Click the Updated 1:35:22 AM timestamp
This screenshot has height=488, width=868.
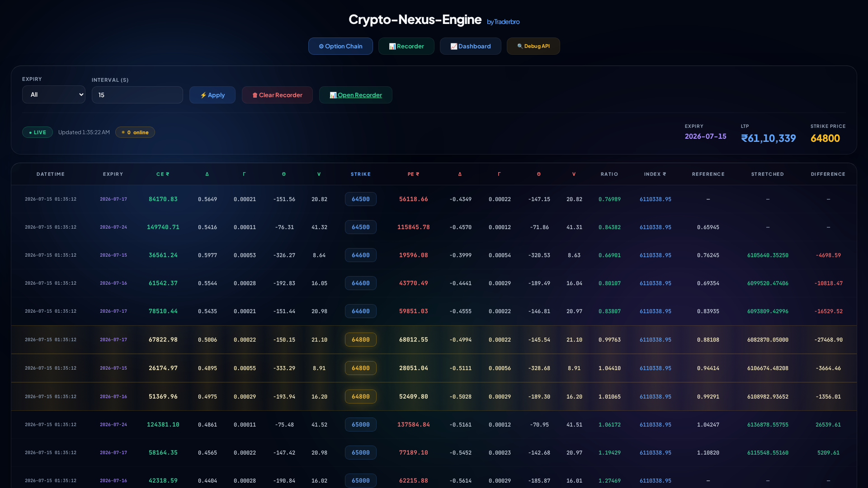click(84, 132)
